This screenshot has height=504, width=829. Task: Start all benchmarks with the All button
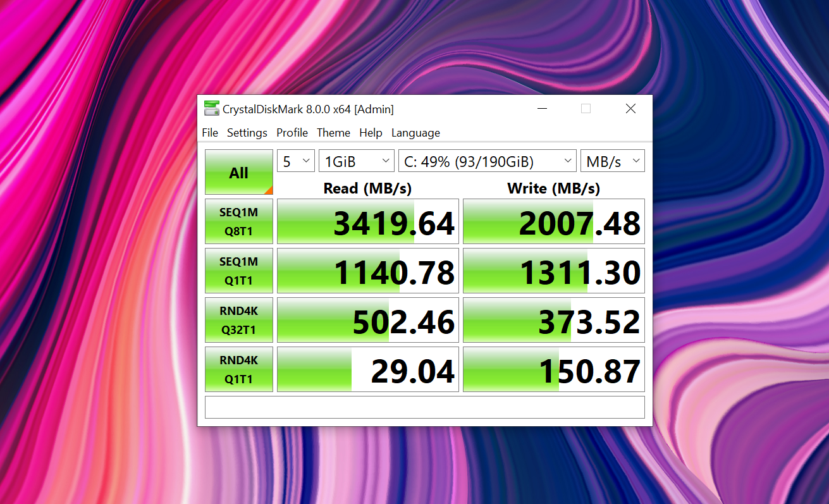pyautogui.click(x=239, y=172)
